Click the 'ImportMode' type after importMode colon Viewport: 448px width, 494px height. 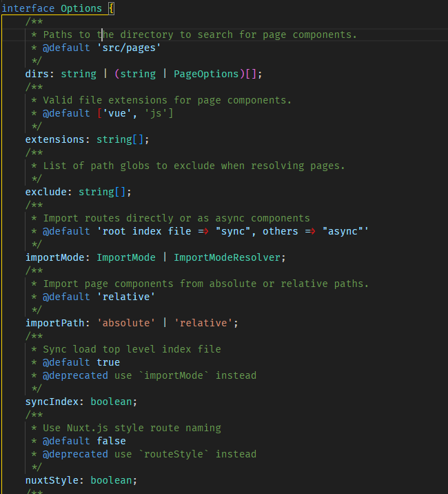(x=126, y=257)
